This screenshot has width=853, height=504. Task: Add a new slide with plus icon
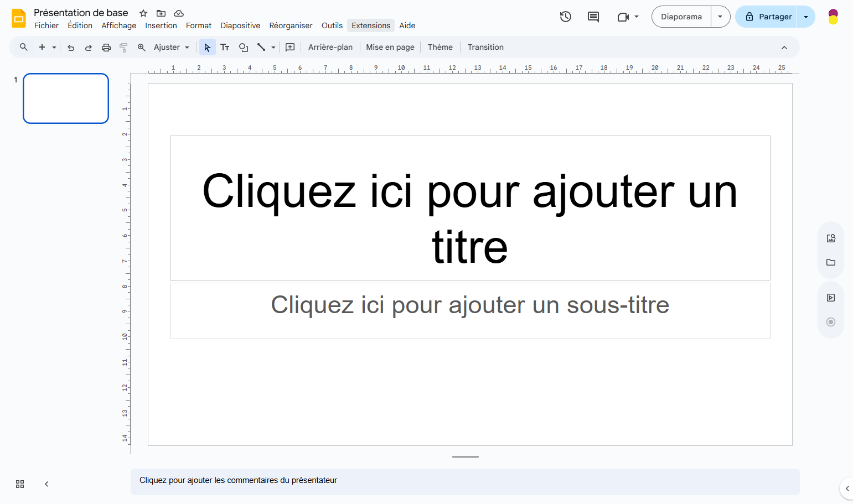[x=42, y=47]
